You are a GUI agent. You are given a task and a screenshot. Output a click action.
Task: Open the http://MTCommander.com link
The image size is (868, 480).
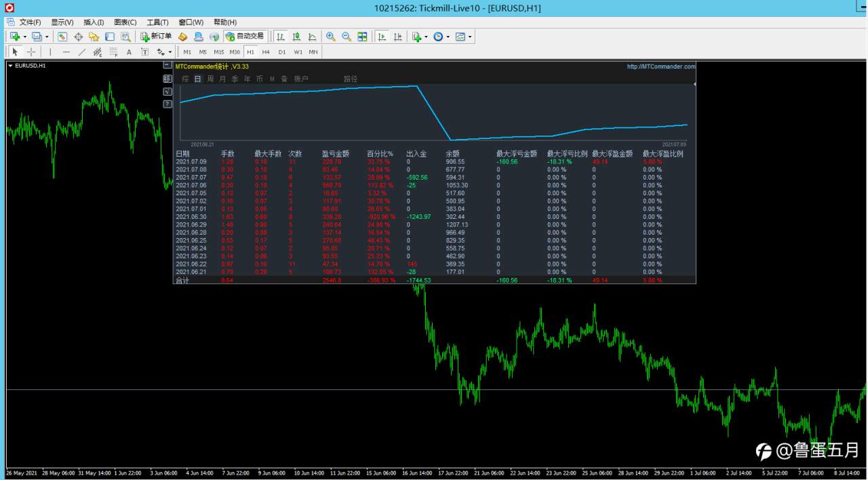coord(661,66)
